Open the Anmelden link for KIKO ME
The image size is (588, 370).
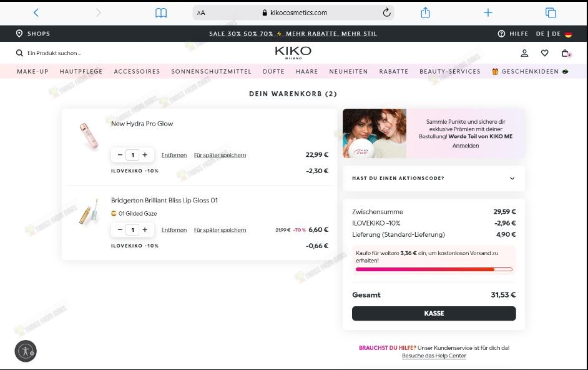[466, 146]
